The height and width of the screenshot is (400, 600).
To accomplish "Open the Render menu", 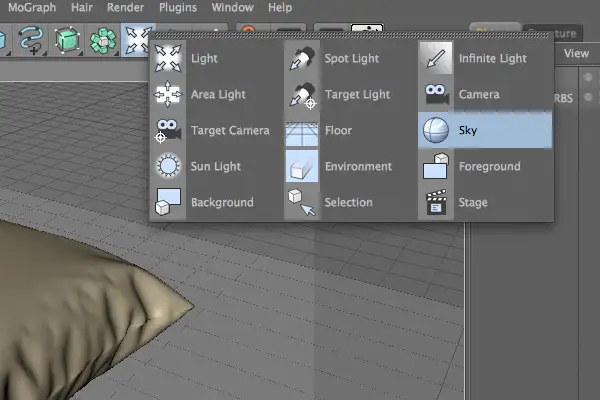I will pyautogui.click(x=126, y=7).
